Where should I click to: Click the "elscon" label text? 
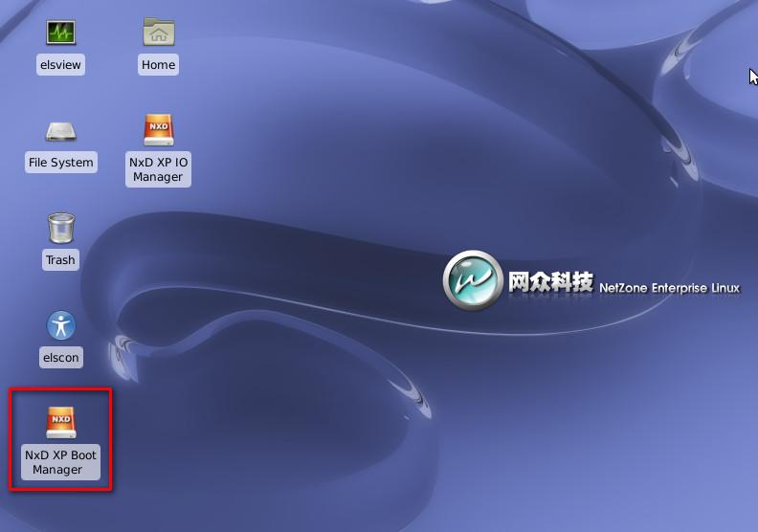(61, 358)
